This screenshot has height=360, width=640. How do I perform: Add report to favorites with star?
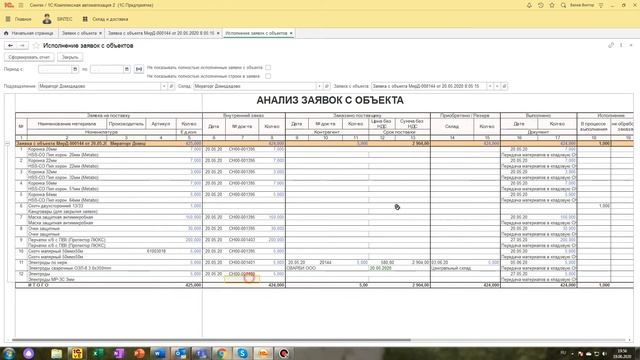coord(36,45)
